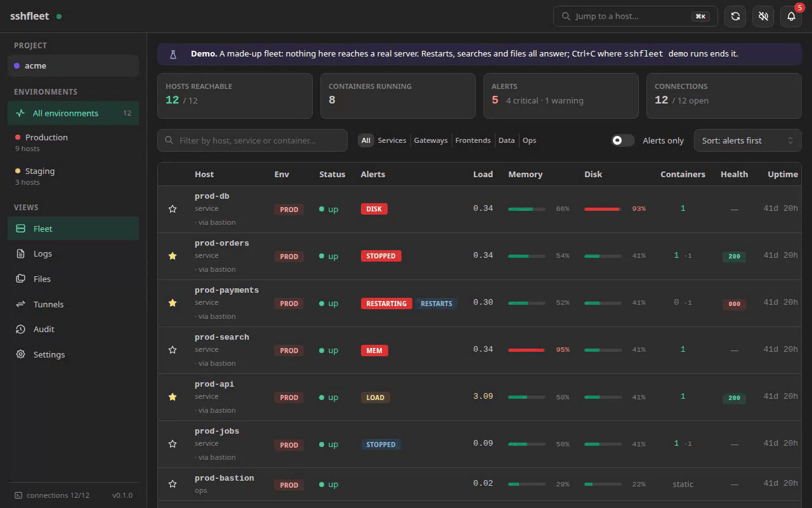
Task: Filter hosts by Data tab
Action: (x=506, y=140)
